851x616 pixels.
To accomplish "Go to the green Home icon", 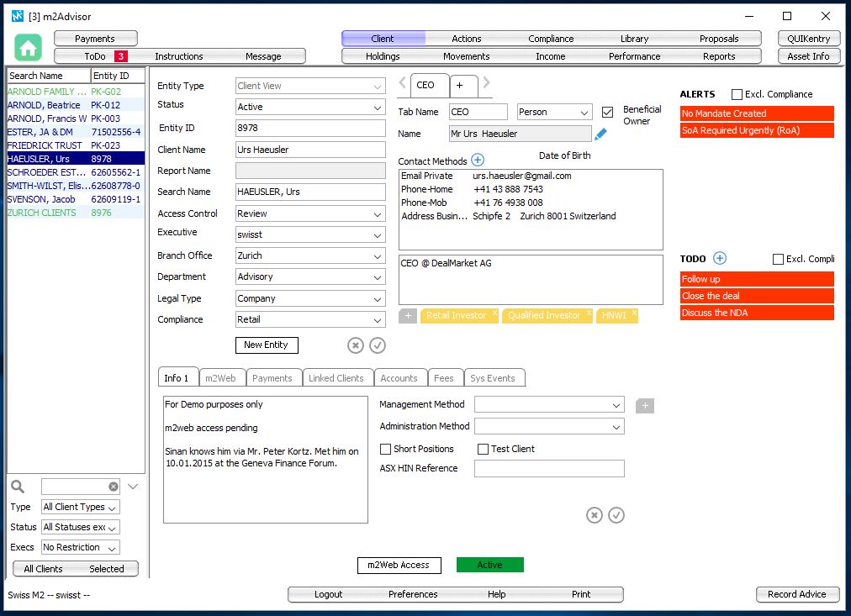I will click(x=29, y=48).
